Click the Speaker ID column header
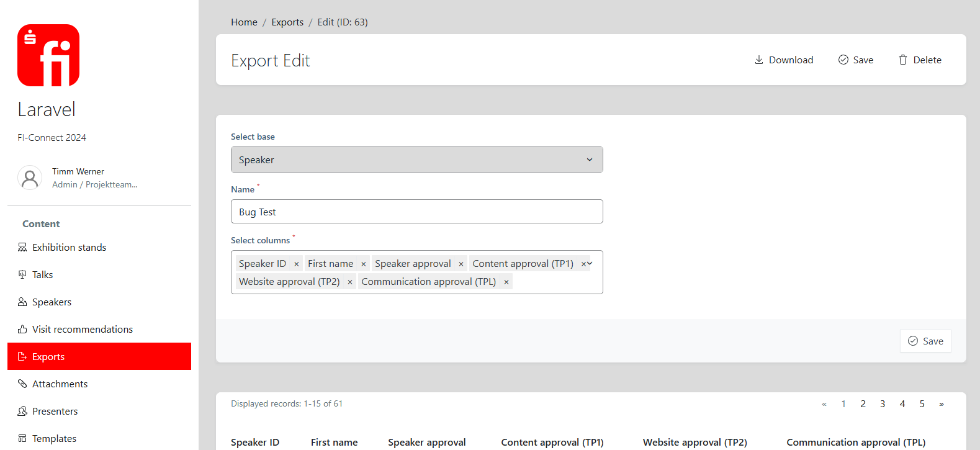This screenshot has width=980, height=450. click(x=255, y=443)
